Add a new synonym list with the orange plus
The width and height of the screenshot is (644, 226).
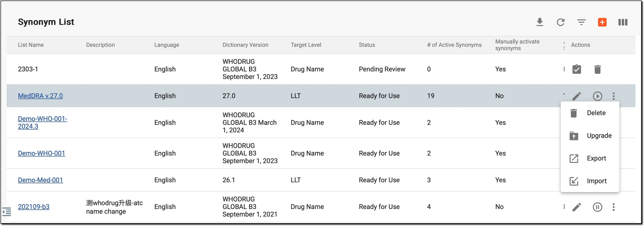602,22
